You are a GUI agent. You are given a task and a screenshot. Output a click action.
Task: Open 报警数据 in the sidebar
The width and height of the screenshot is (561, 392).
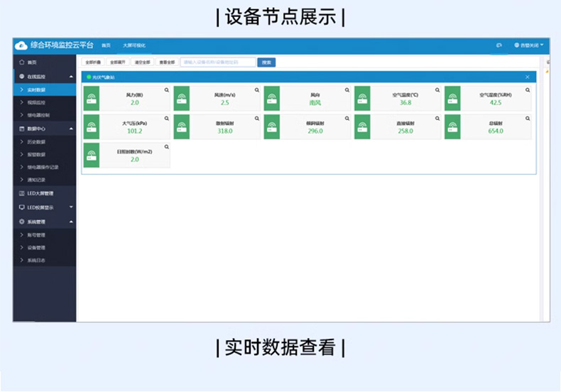tap(44, 155)
